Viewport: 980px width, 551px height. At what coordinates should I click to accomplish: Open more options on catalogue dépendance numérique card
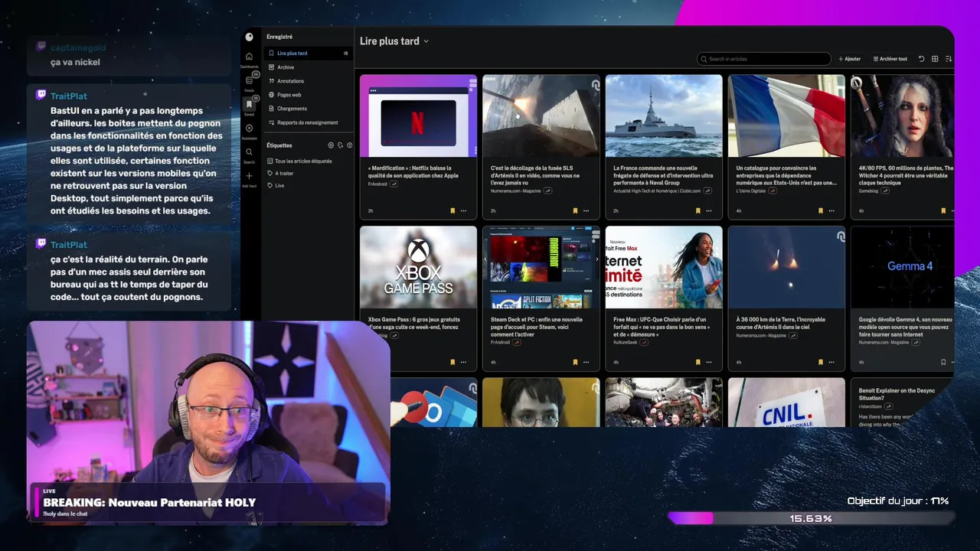tap(831, 210)
